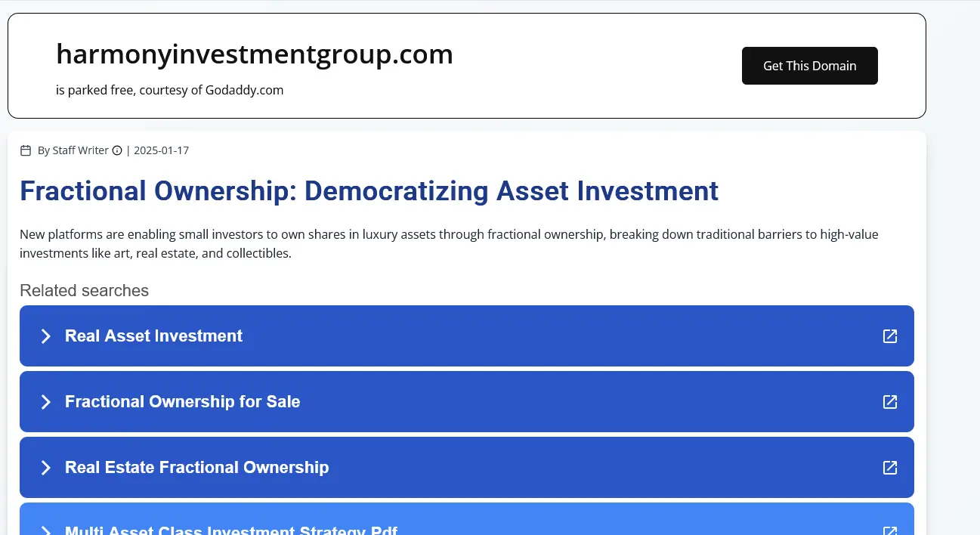Click the info icon after Staff Writer
The image size is (980, 535).
pyautogui.click(x=117, y=150)
